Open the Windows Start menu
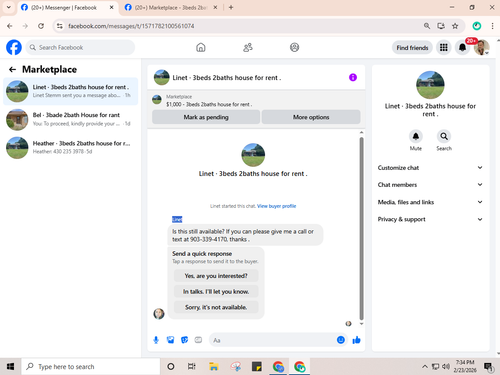500x375 pixels. pos(10,367)
